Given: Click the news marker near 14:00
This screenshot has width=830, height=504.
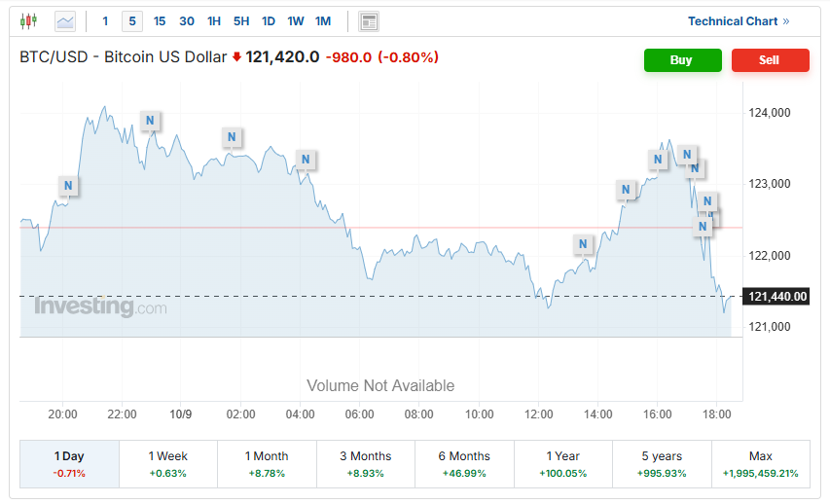Looking at the screenshot, I should coord(583,243).
